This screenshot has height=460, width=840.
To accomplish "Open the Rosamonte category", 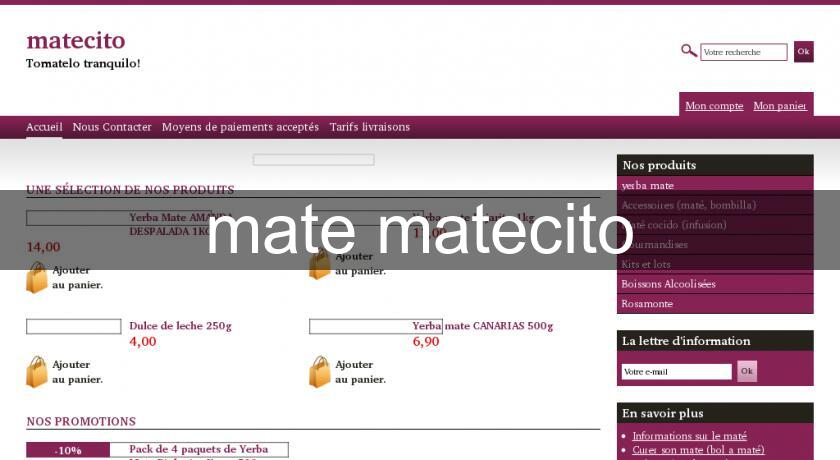I will click(647, 304).
